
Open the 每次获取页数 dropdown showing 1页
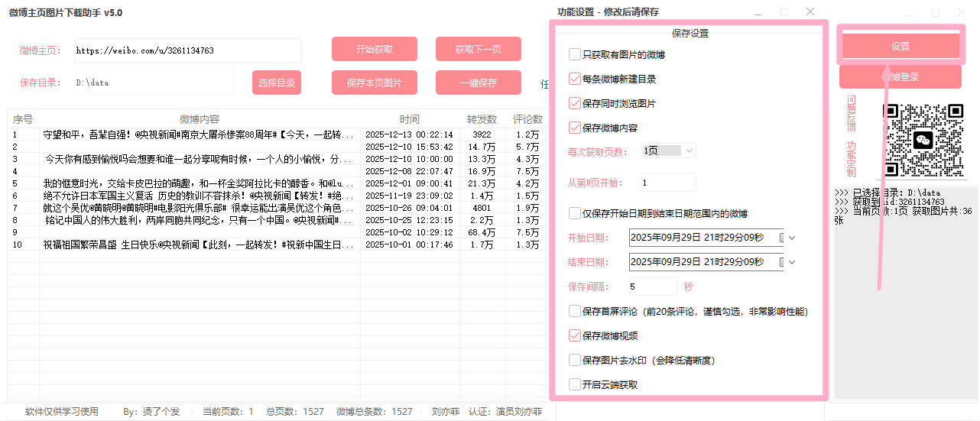(669, 151)
